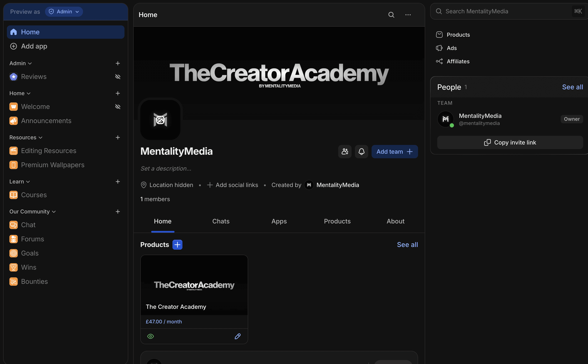Click Copy invite link button

[510, 142]
